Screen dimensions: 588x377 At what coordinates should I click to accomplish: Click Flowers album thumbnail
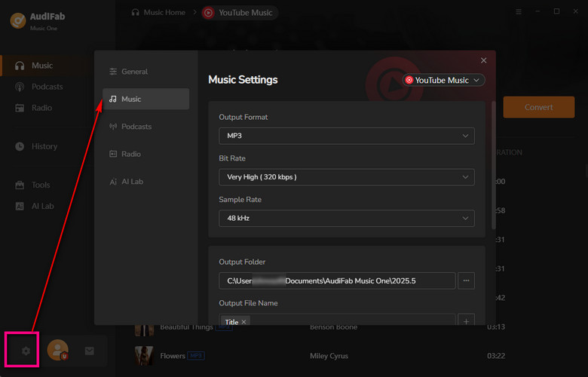coord(144,356)
